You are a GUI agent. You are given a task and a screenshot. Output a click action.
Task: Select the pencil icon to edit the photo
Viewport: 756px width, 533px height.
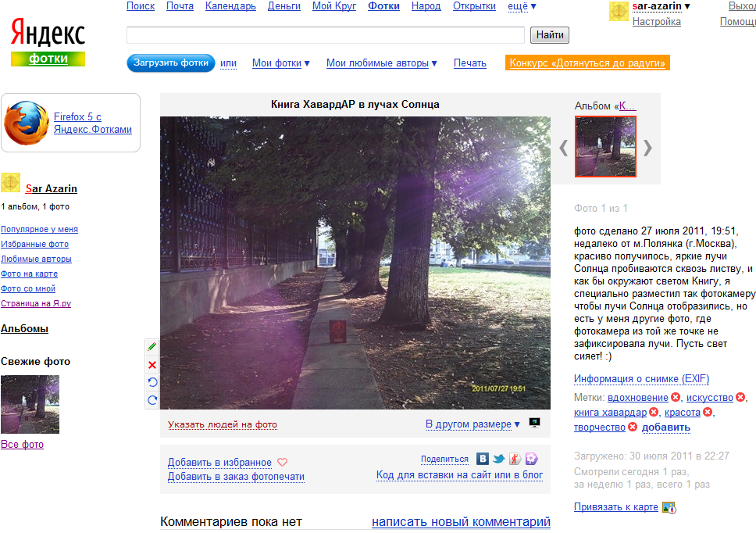(152, 346)
